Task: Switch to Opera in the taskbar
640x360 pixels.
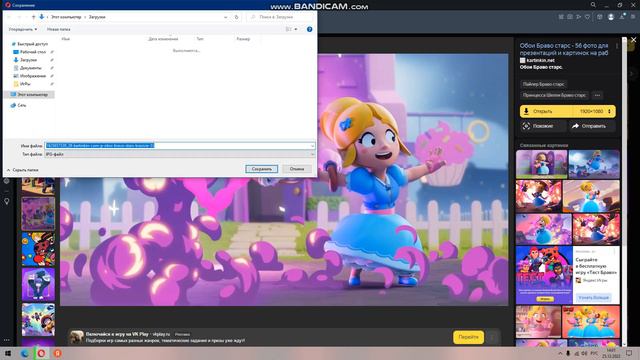Action: click(41, 353)
